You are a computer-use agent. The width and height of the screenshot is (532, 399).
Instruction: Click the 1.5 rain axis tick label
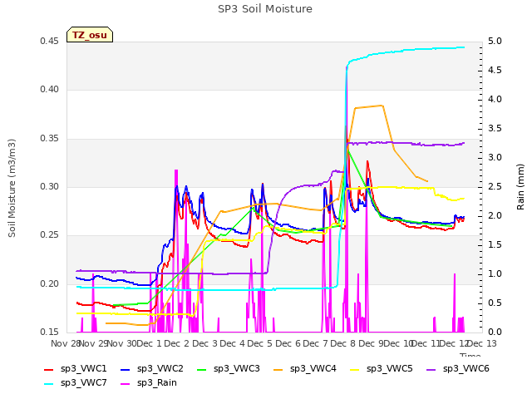point(495,245)
